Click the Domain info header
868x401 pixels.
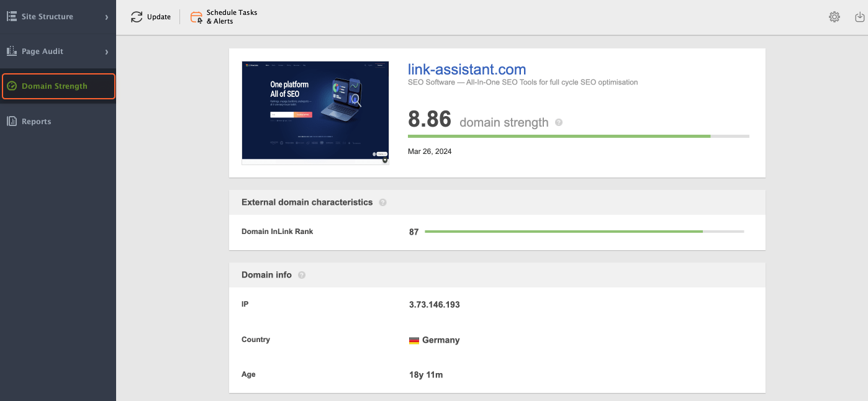(266, 275)
